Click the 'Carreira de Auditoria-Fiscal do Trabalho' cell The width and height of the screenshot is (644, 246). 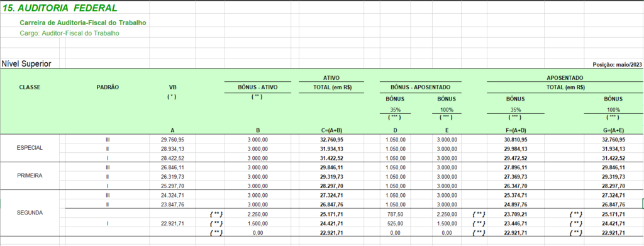pos(82,23)
